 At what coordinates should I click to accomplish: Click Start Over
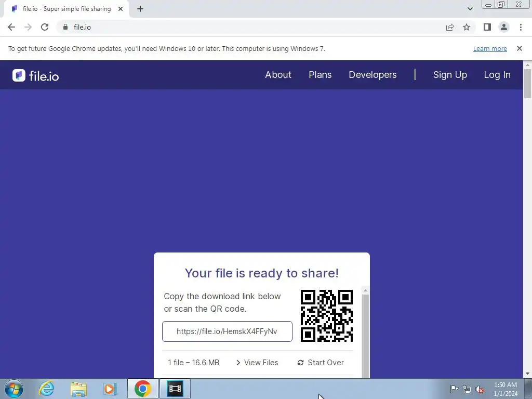(x=321, y=363)
